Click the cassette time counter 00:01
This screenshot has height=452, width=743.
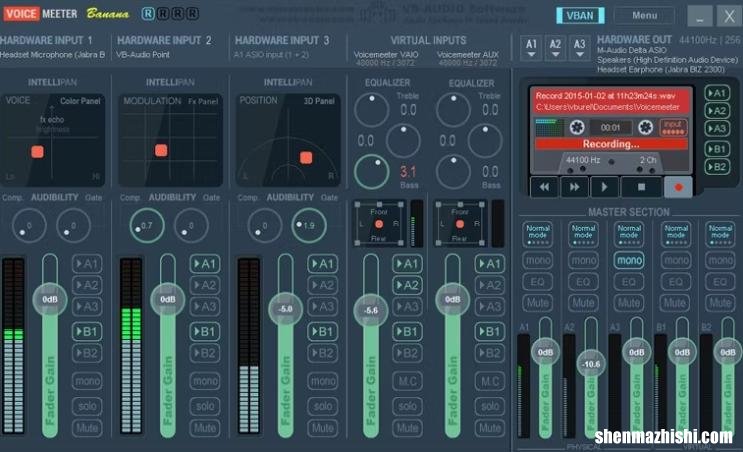[x=610, y=127]
